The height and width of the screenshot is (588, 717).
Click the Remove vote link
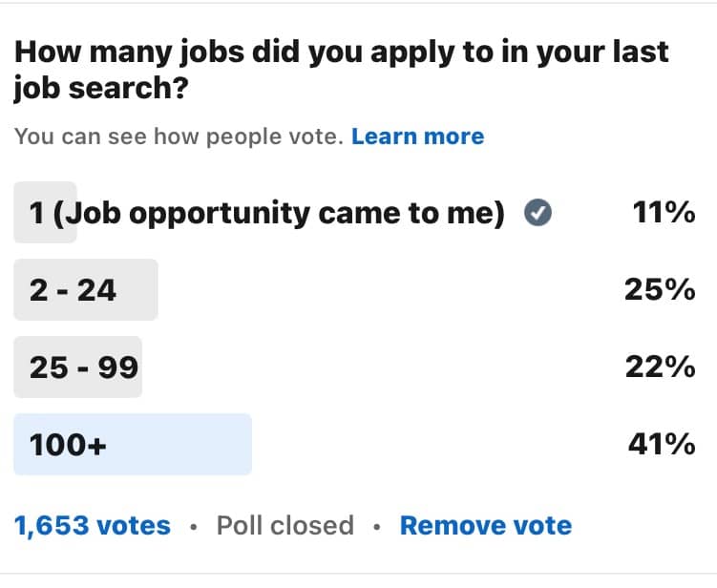pyautogui.click(x=486, y=525)
